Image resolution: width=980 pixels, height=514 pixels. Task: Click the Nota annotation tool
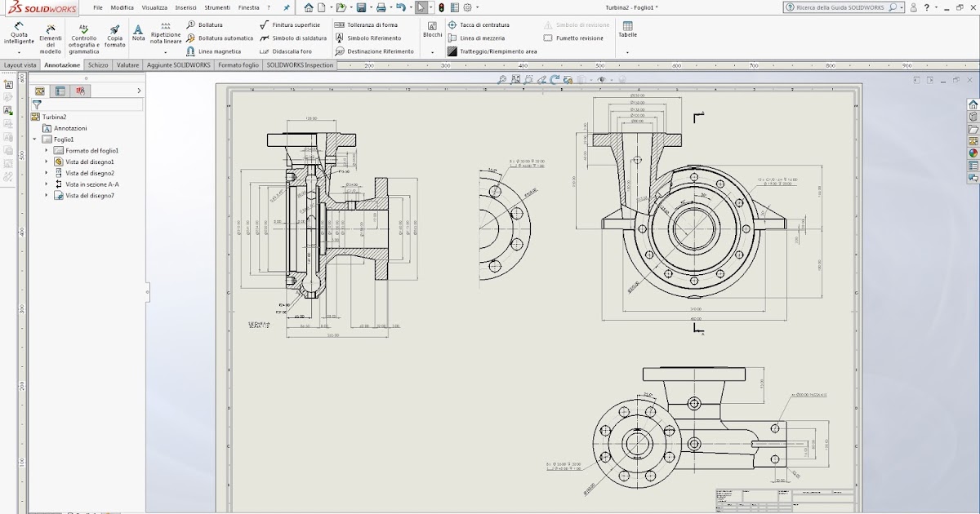(x=137, y=31)
